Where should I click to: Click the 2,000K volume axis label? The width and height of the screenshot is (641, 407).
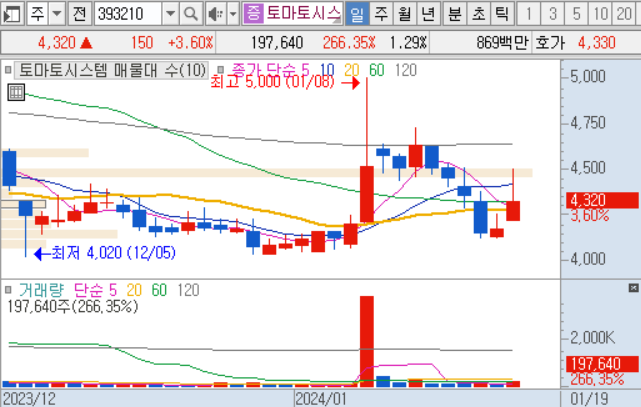pyautogui.click(x=592, y=338)
